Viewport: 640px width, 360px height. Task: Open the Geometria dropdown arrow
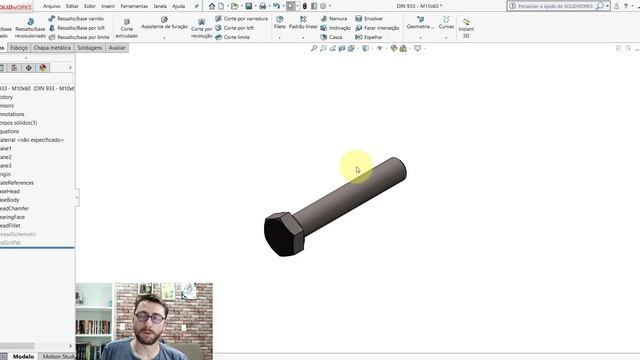[420, 38]
